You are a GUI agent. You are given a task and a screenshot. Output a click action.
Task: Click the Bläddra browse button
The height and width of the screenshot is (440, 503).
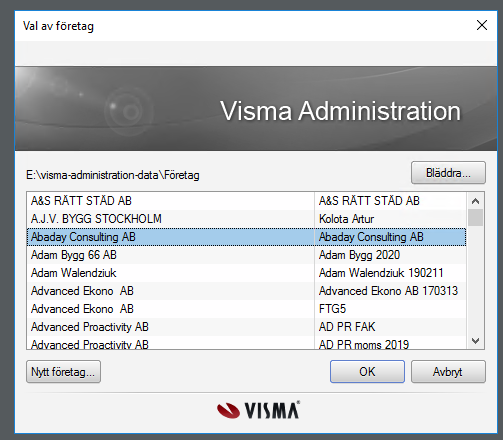click(448, 173)
